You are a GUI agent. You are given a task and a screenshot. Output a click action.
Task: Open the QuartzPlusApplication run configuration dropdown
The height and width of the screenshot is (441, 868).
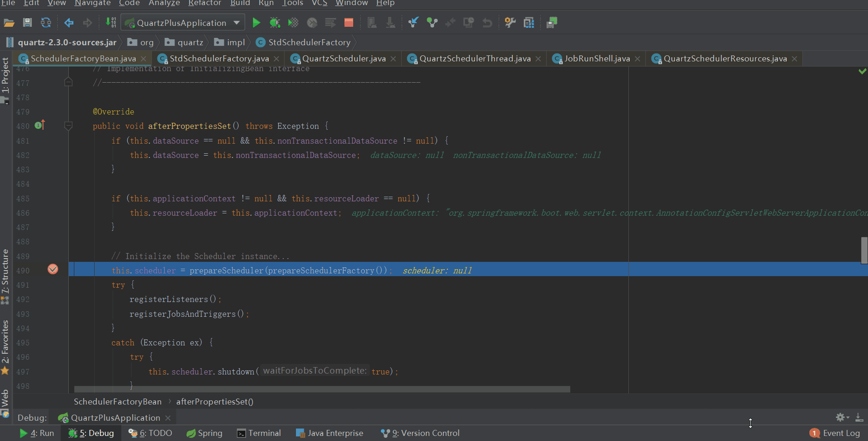click(183, 23)
